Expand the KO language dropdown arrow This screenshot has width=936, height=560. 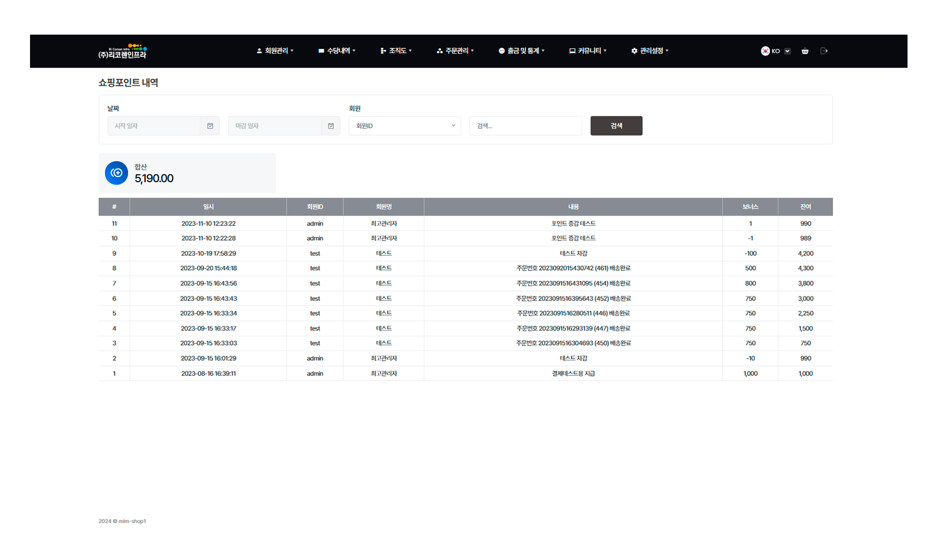pyautogui.click(x=787, y=51)
